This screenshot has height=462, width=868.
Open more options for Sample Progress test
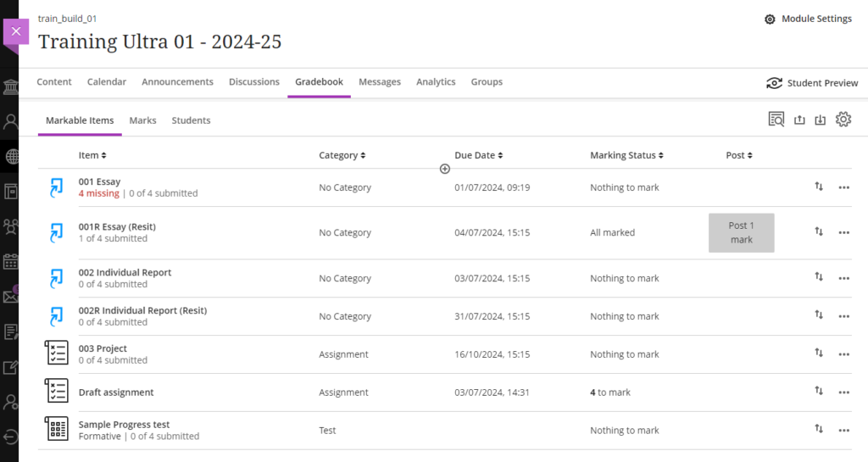pos(843,431)
